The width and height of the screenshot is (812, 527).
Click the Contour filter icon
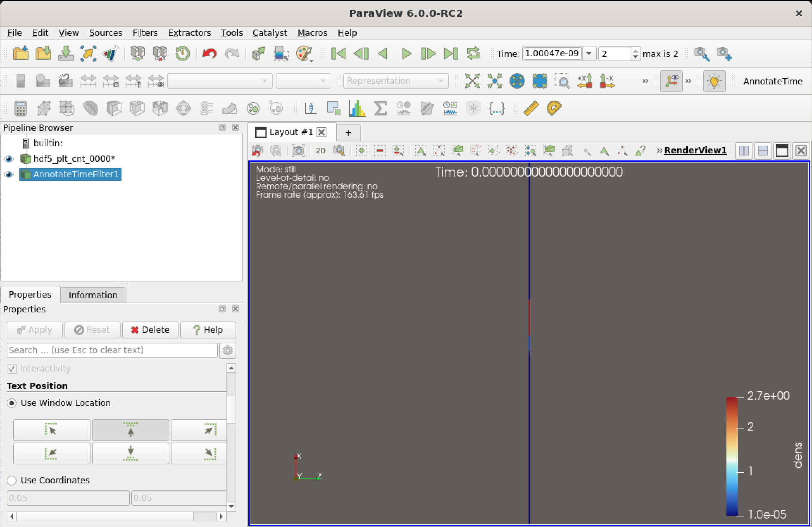tap(90, 108)
